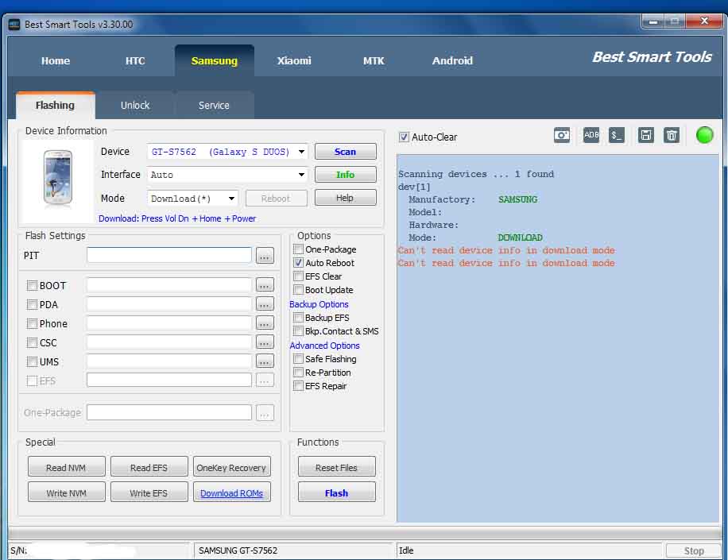
Task: Open the command shell icon
Action: point(617,136)
